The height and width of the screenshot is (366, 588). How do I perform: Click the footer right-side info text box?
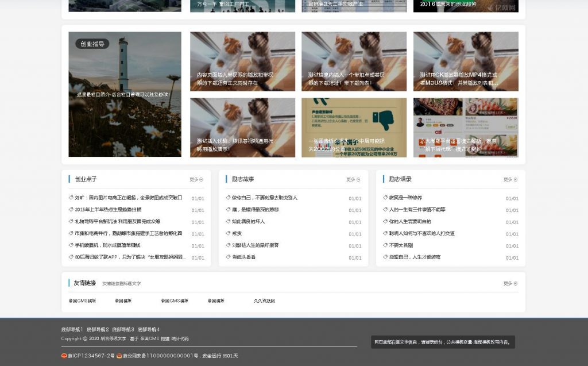coord(443,342)
